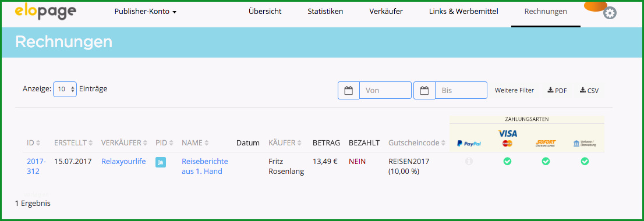644x221 pixels.
Task: Click the calendar icon beside Bis
Action: (x=424, y=90)
